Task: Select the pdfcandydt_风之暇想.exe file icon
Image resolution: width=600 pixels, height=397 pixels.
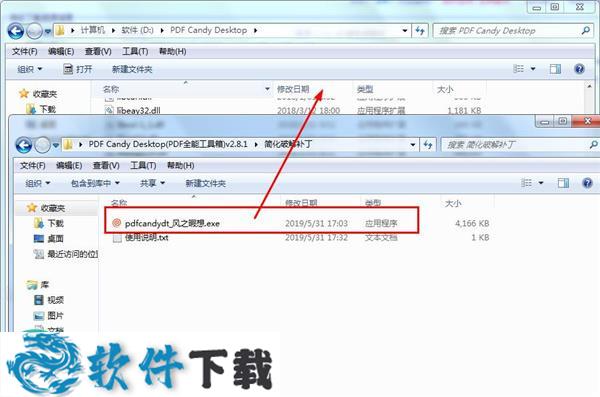Action: click(x=117, y=223)
